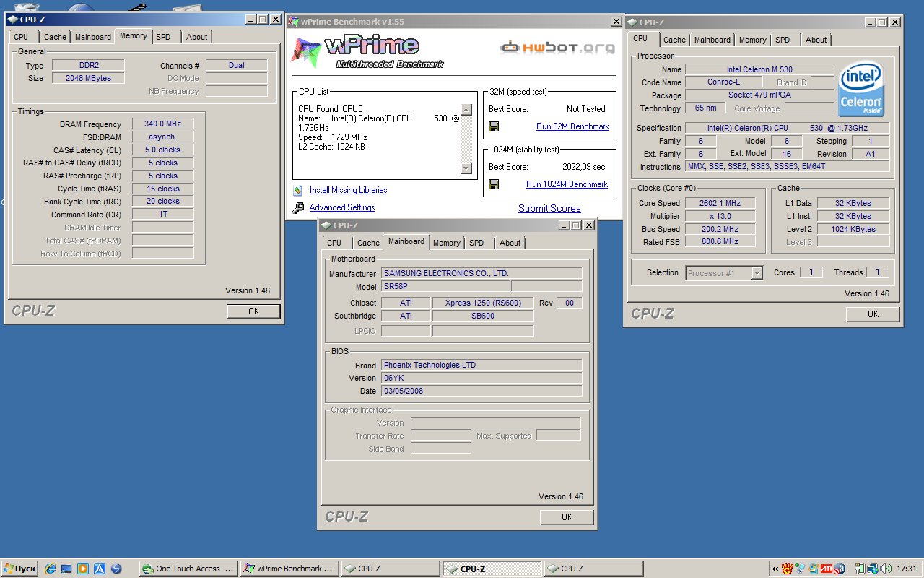Click the taskbar clock showing 17:31

click(907, 569)
